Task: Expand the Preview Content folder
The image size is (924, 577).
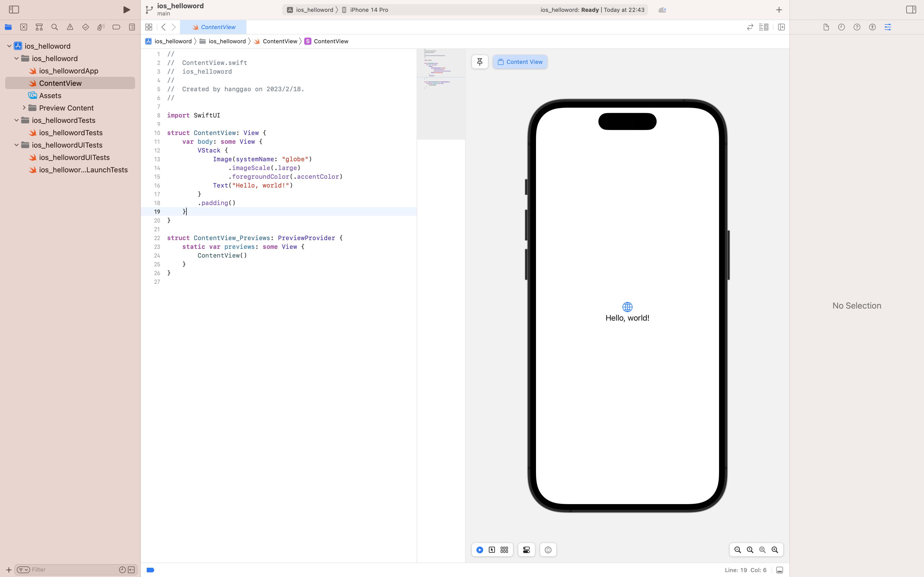Action: pyautogui.click(x=24, y=108)
